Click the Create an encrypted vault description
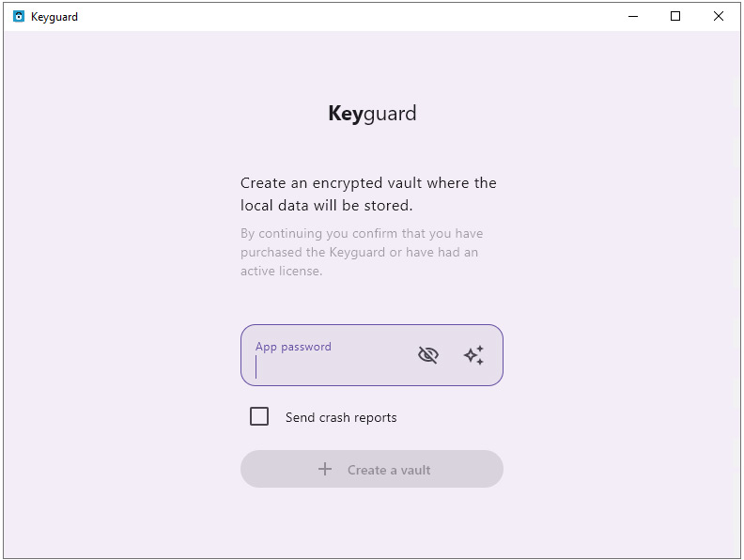The height and width of the screenshot is (560, 744). 368,194
